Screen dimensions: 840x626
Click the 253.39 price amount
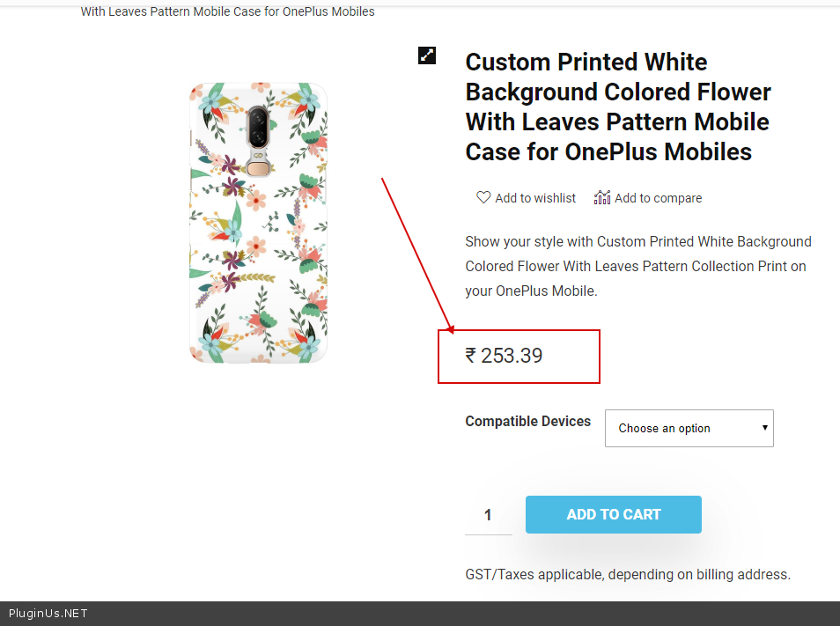512,356
